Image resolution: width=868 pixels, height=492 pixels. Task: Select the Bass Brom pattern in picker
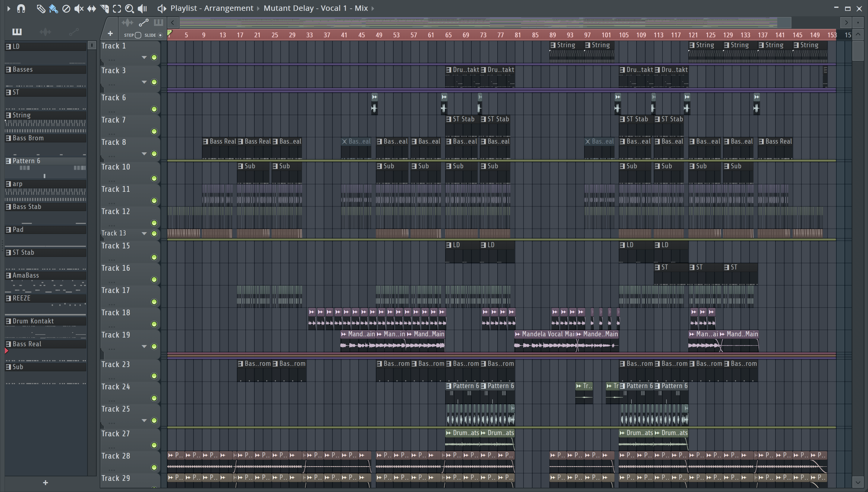[x=46, y=138]
